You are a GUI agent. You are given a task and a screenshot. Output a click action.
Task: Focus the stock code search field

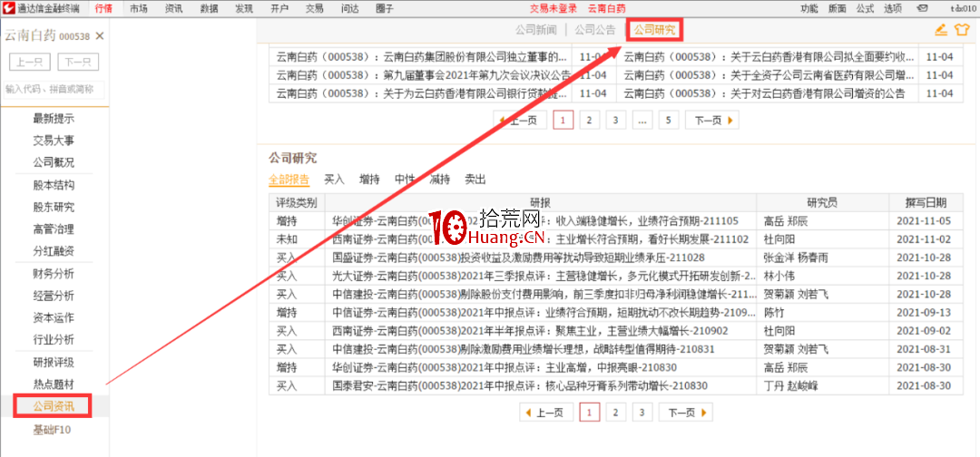pyautogui.click(x=54, y=89)
